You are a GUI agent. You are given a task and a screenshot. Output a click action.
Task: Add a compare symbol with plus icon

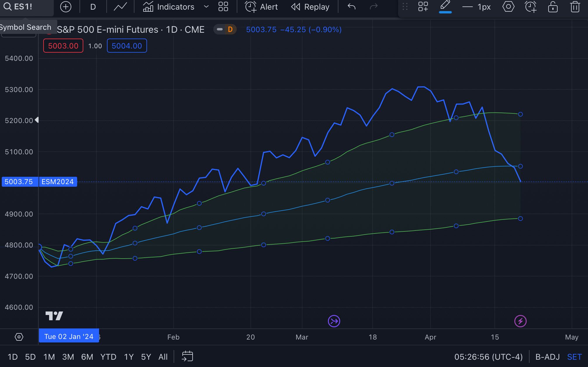[x=66, y=7]
